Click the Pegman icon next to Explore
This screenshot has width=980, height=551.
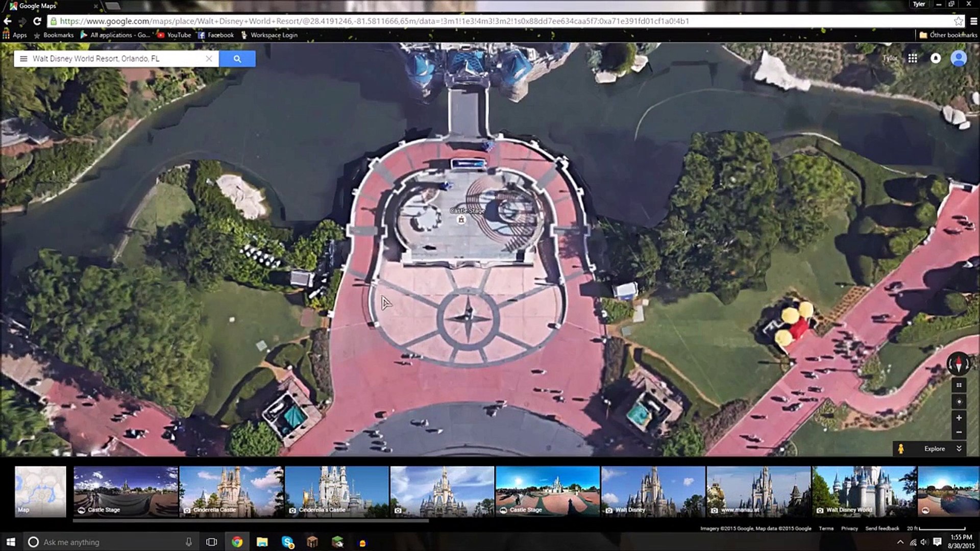[902, 448]
